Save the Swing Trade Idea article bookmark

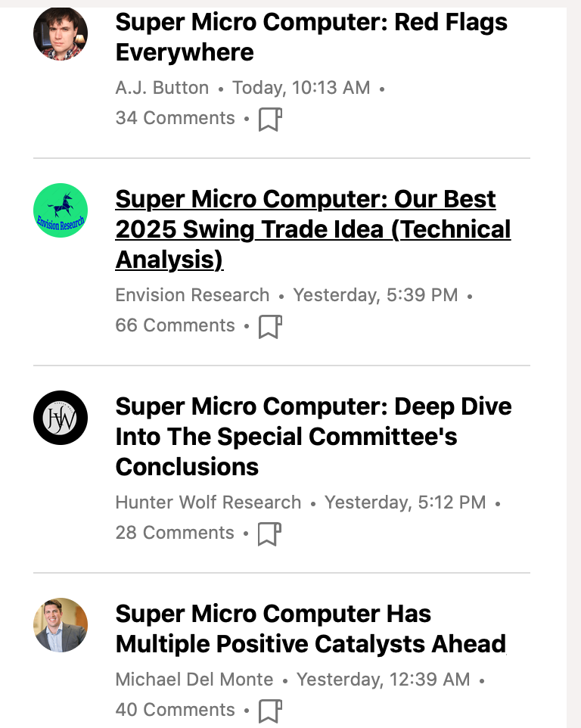pos(270,327)
